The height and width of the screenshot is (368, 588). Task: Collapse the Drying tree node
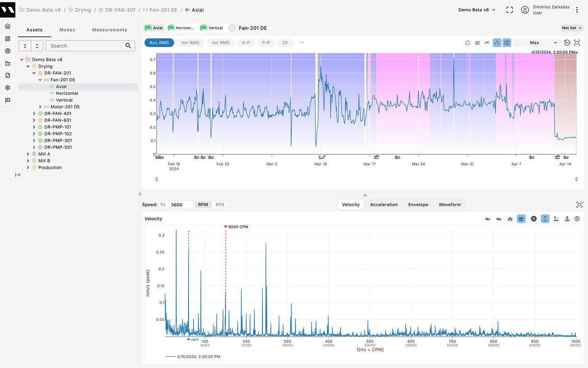click(28, 66)
